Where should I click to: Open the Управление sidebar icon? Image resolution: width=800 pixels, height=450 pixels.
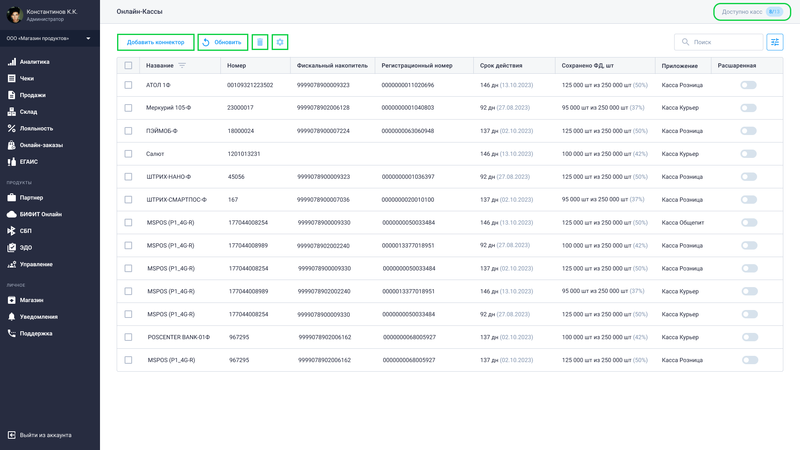[x=12, y=264]
